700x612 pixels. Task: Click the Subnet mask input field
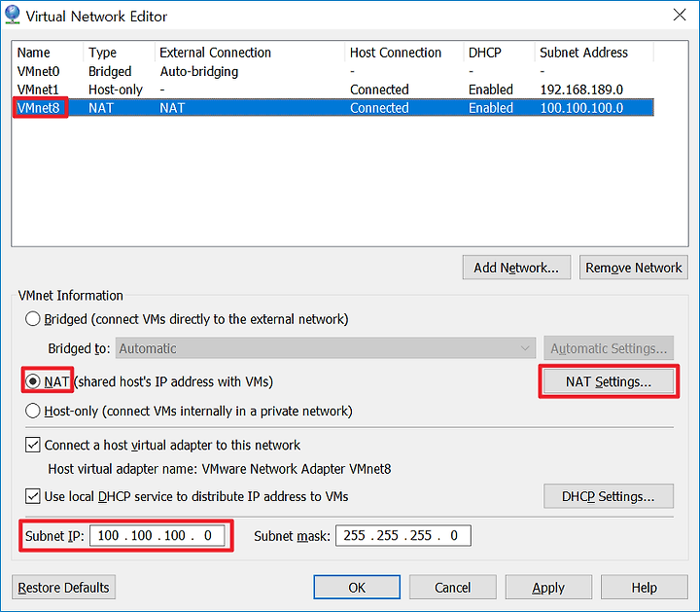403,535
